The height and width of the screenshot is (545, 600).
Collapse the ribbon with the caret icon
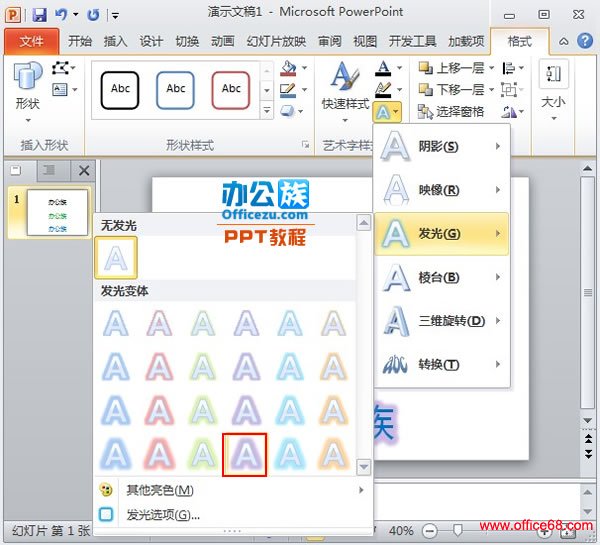coord(563,41)
